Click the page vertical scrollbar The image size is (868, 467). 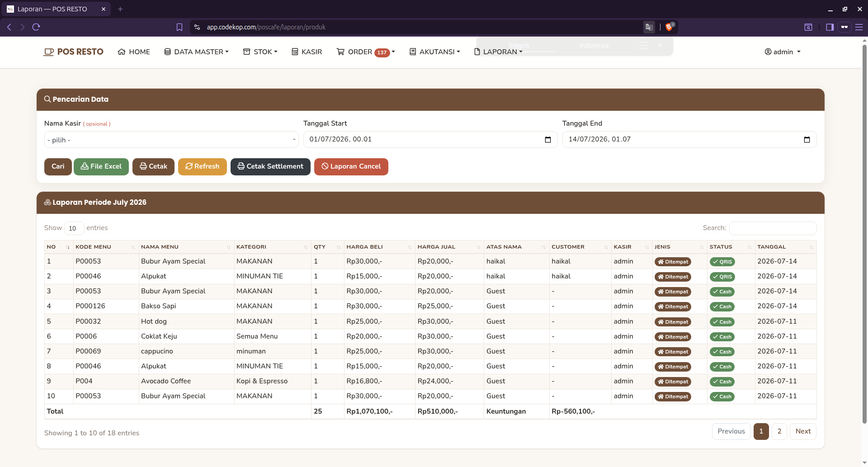click(x=864, y=235)
